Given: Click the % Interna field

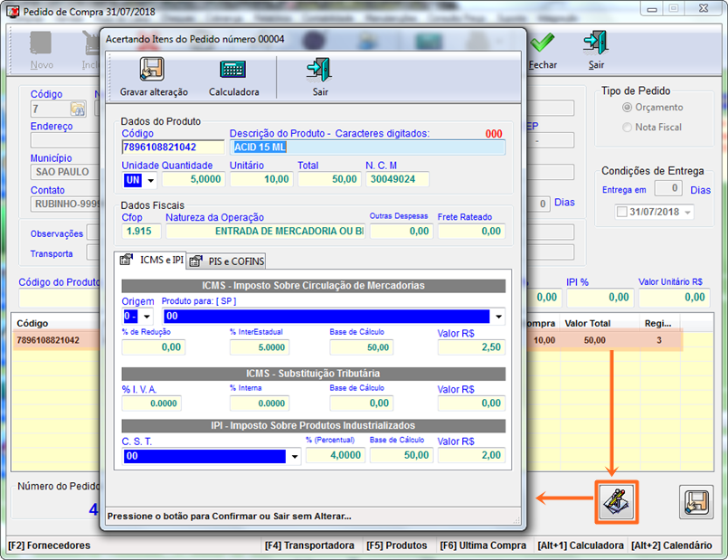Looking at the screenshot, I should [259, 403].
